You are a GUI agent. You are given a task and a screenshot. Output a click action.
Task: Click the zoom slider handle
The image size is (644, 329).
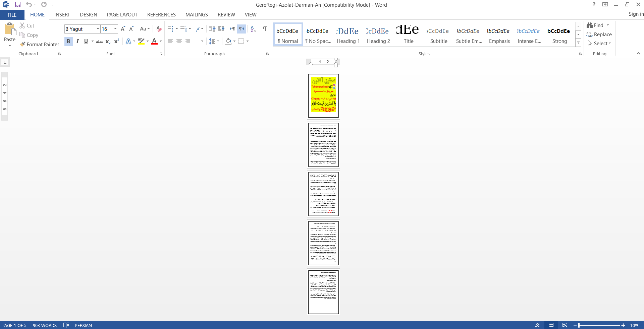pos(579,325)
